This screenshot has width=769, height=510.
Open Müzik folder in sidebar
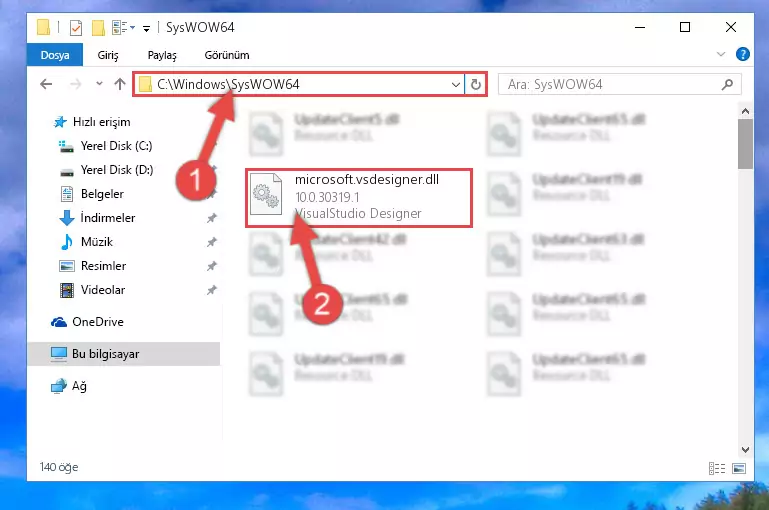(x=97, y=242)
